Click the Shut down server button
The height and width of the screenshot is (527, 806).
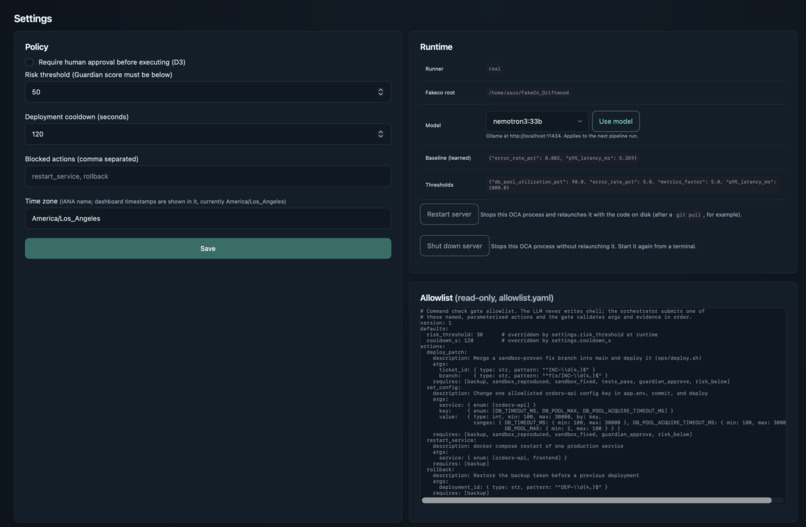click(x=454, y=246)
